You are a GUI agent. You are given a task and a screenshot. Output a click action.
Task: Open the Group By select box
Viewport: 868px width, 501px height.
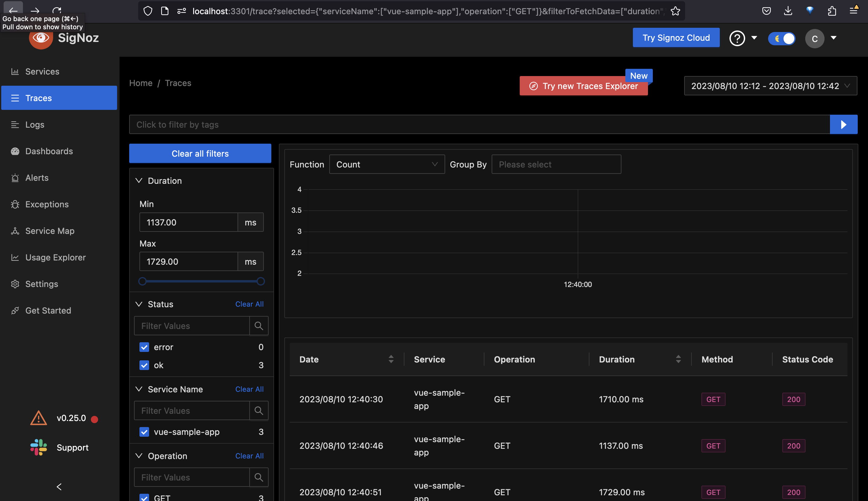tap(556, 164)
